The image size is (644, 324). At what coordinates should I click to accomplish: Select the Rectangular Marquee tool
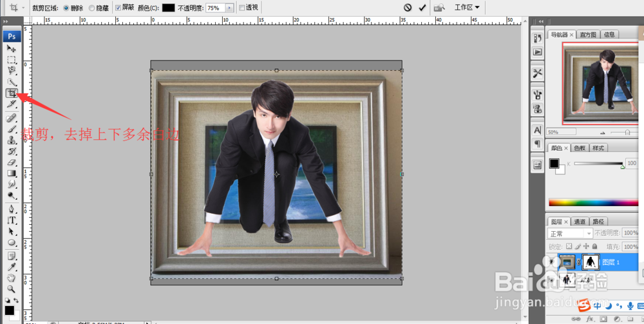click(12, 59)
